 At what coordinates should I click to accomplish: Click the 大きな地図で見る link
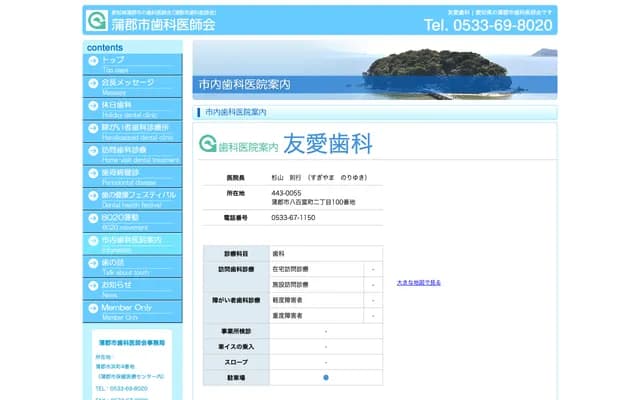click(418, 283)
